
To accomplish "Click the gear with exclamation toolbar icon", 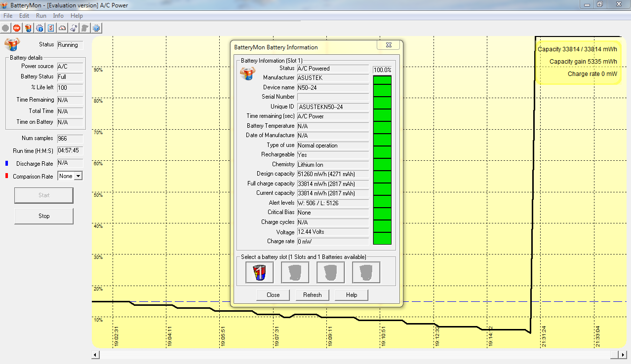I will click(39, 28).
